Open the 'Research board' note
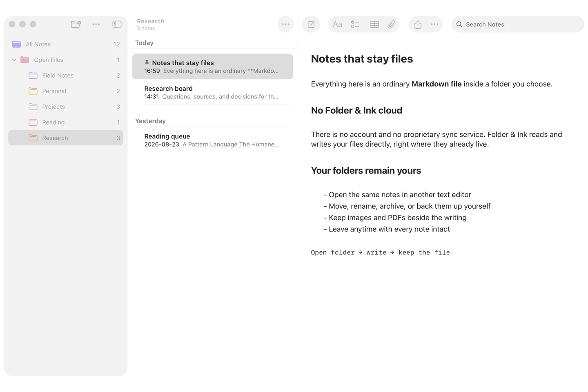Screen dimensions: 588x392 213,92
